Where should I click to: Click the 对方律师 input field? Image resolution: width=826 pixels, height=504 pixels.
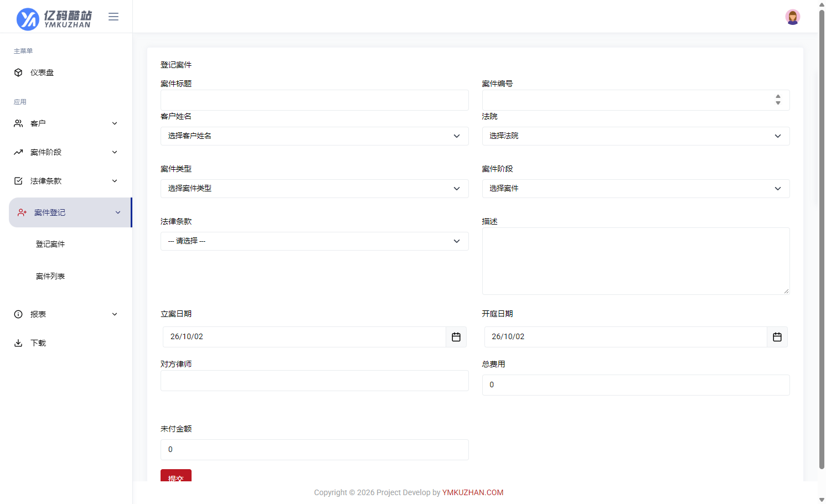[314, 381]
